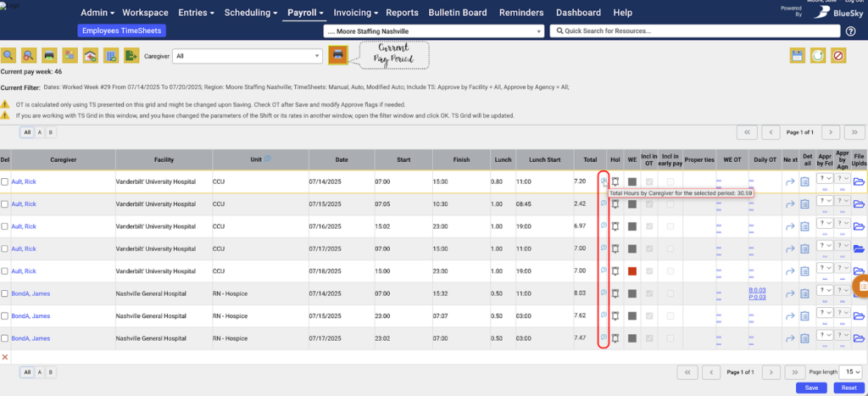Viewport: 868px width, 396px height.
Task: Open the Page length dropdown
Action: [852, 372]
